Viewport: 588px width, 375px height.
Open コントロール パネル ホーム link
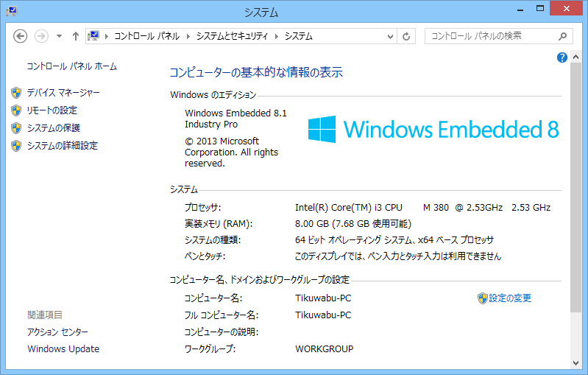71,66
